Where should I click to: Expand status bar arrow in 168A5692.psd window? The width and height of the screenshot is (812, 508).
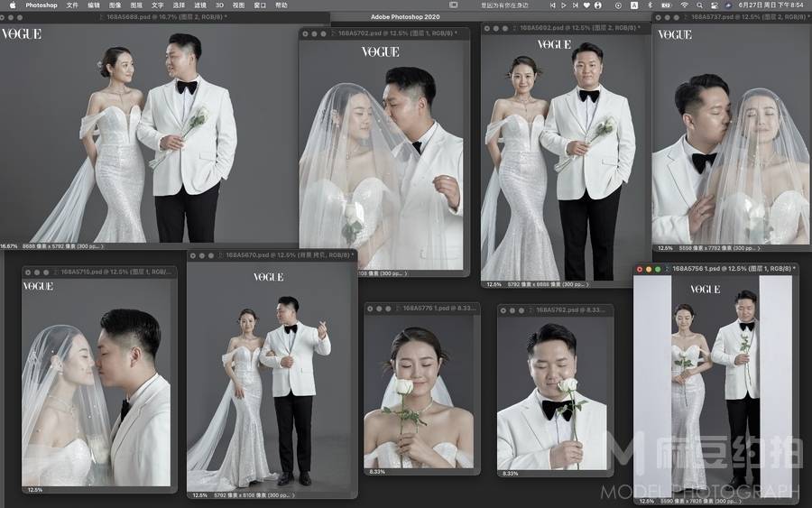click(587, 284)
